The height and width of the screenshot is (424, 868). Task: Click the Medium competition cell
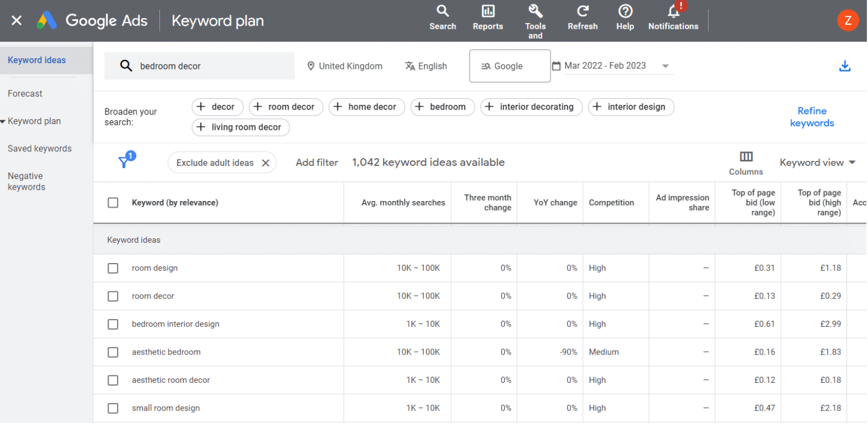(x=604, y=352)
